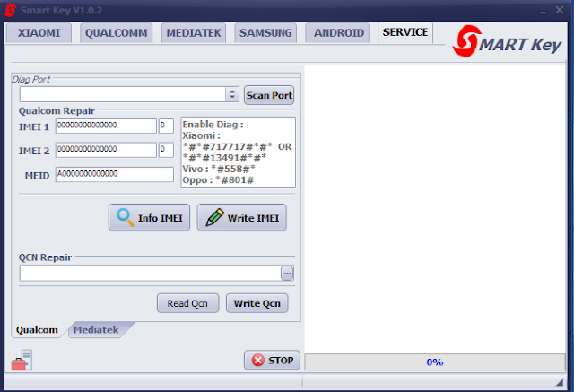Screen dimensions: 574x392
Task: Click the Write Qcn button
Action: [257, 303]
